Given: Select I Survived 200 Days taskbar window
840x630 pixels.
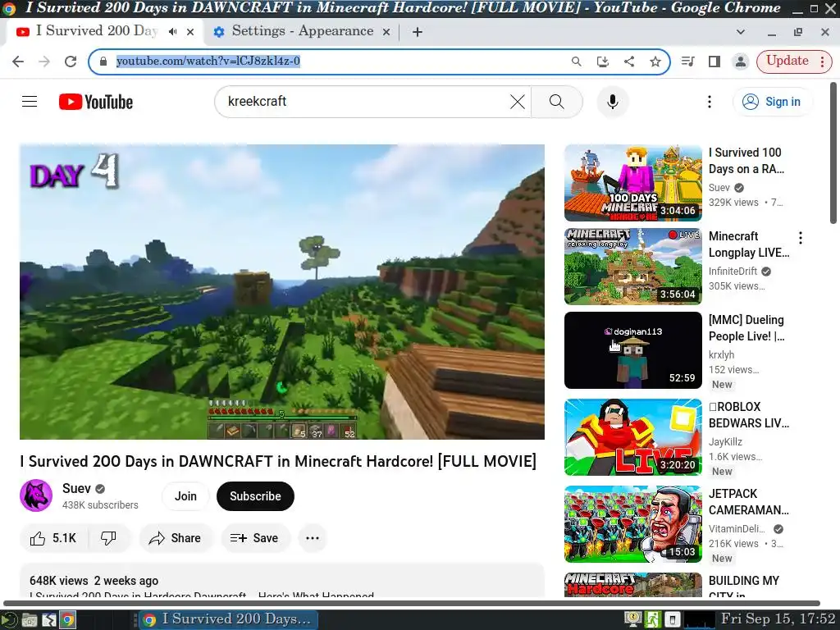Looking at the screenshot, I should click(230, 620).
